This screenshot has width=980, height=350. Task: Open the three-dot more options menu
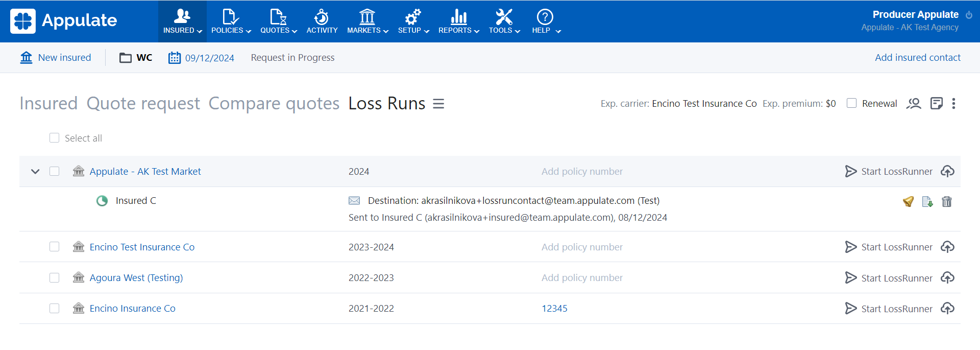pyautogui.click(x=953, y=104)
